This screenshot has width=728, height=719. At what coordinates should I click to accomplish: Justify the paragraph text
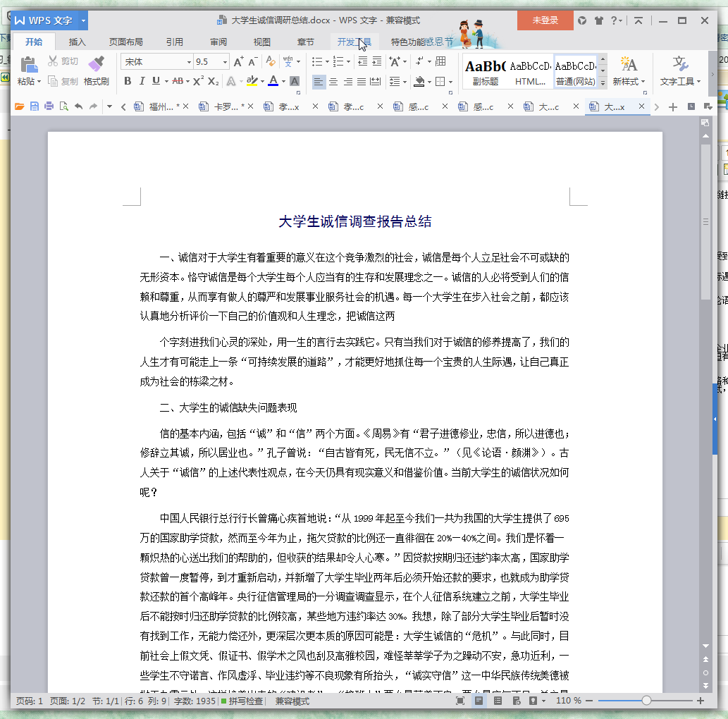point(362,82)
